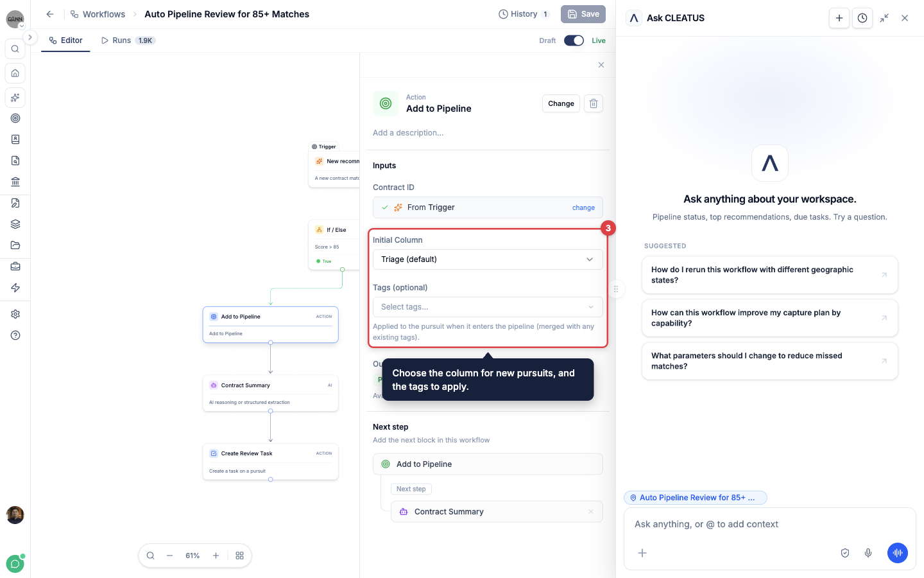Pick the suggestion about reducing missed matches
Image resolution: width=924 pixels, height=578 pixels.
pyautogui.click(x=770, y=361)
